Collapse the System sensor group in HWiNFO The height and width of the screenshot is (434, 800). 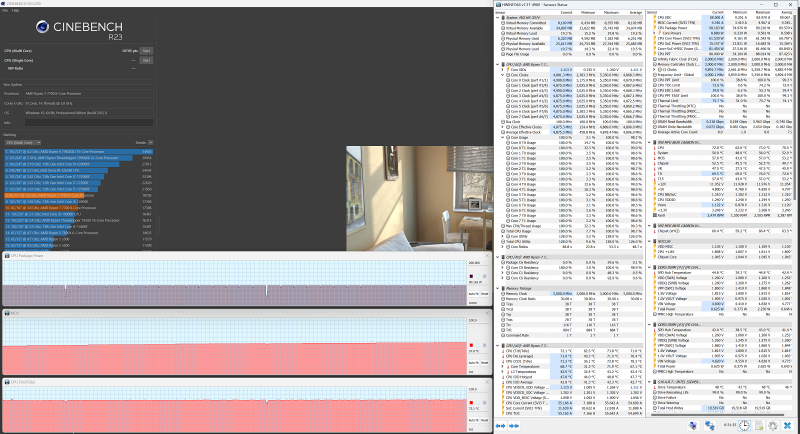click(x=498, y=18)
